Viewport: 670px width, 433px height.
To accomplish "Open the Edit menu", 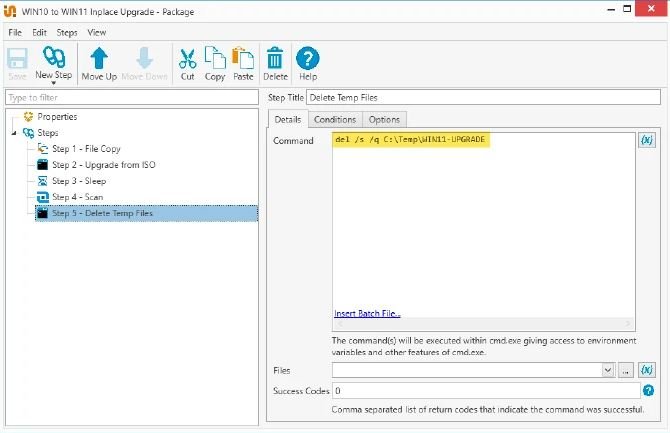I will [39, 32].
